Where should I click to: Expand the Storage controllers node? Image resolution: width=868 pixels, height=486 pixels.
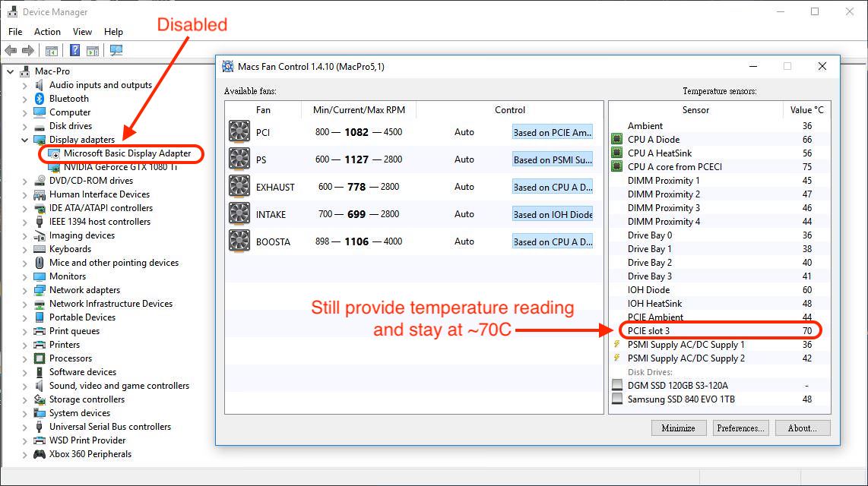click(x=24, y=399)
